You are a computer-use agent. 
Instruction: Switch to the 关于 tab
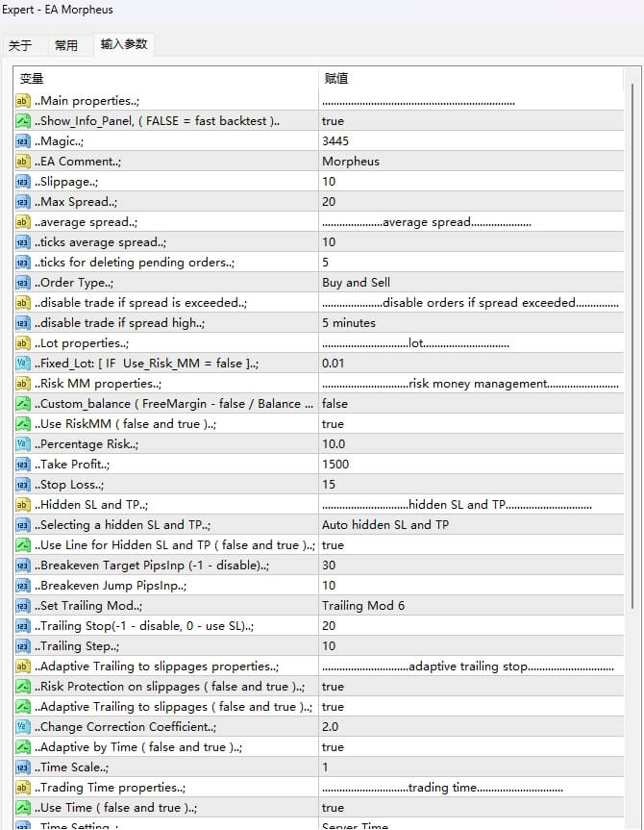[20, 45]
